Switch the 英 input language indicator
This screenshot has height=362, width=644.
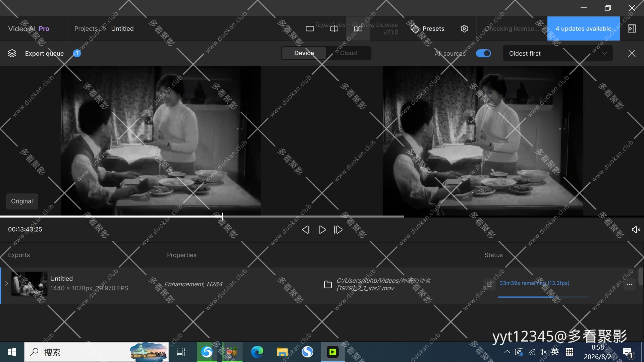tap(555, 352)
